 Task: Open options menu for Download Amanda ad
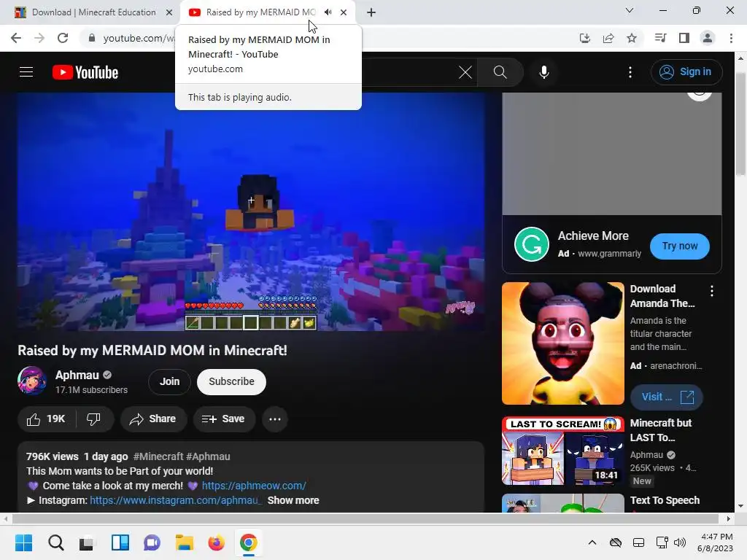(712, 291)
